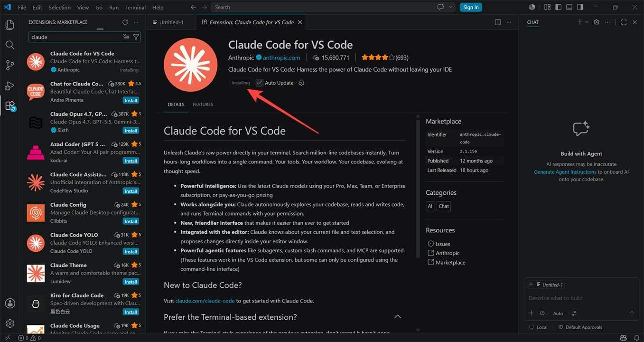Split the editor to the right
The image size is (644, 342).
click(x=498, y=22)
